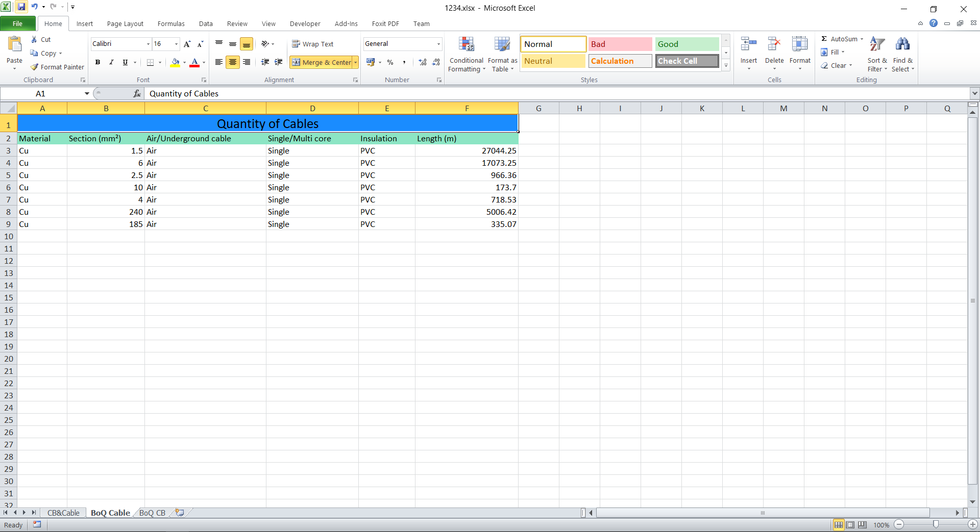
Task: Click the Format Painter brush
Action: pos(34,67)
